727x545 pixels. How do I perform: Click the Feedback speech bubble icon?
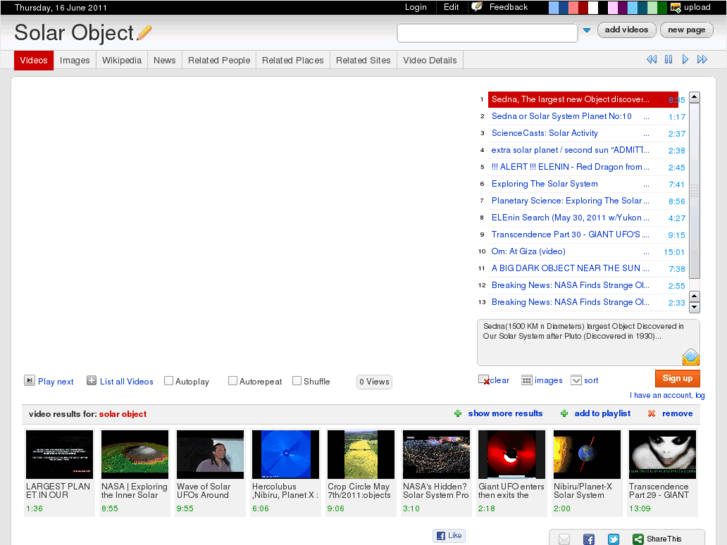477,7
